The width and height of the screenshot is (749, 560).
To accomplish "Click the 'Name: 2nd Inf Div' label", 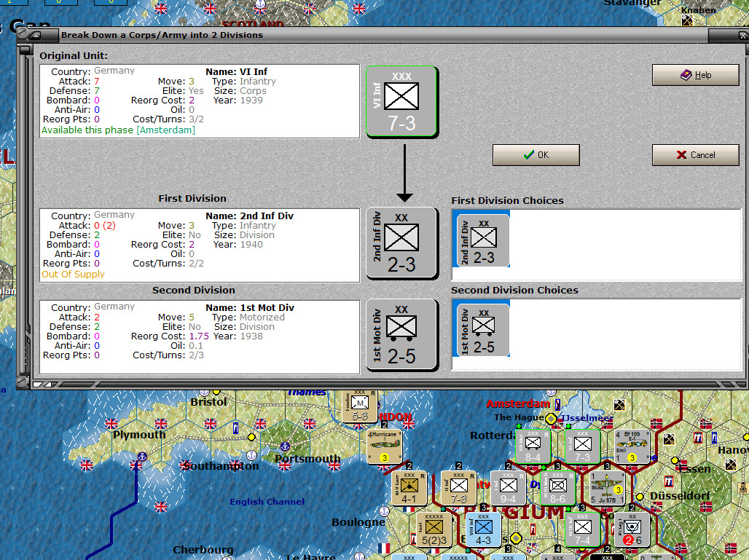I will (x=250, y=216).
